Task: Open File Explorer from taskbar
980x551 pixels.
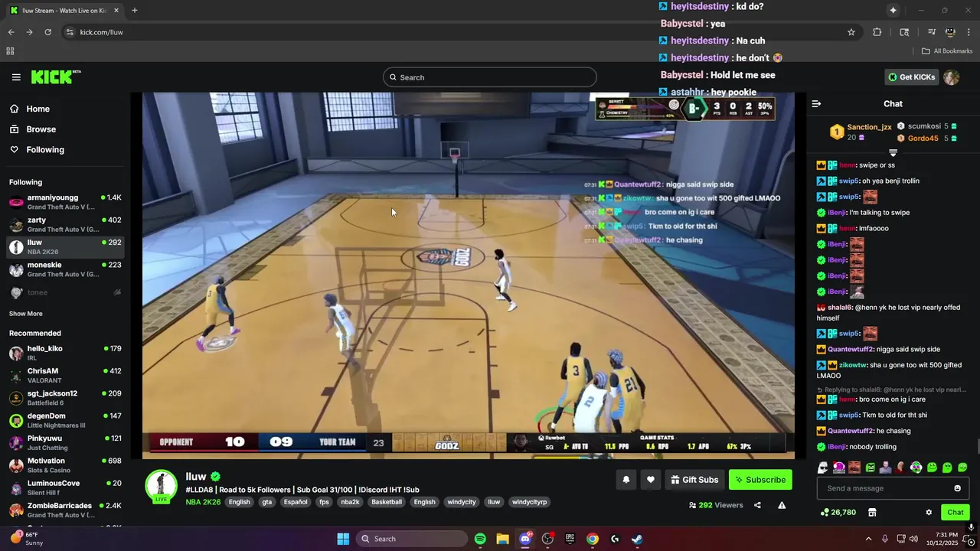Action: 502,539
